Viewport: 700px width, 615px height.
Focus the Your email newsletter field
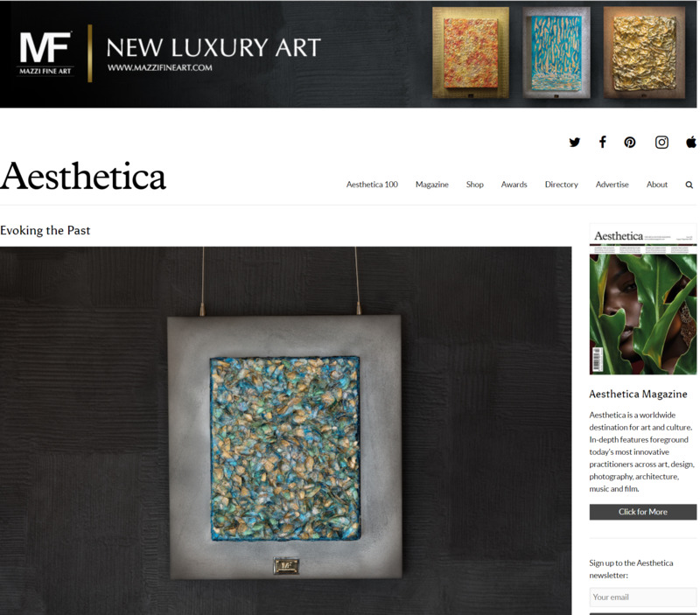643,598
